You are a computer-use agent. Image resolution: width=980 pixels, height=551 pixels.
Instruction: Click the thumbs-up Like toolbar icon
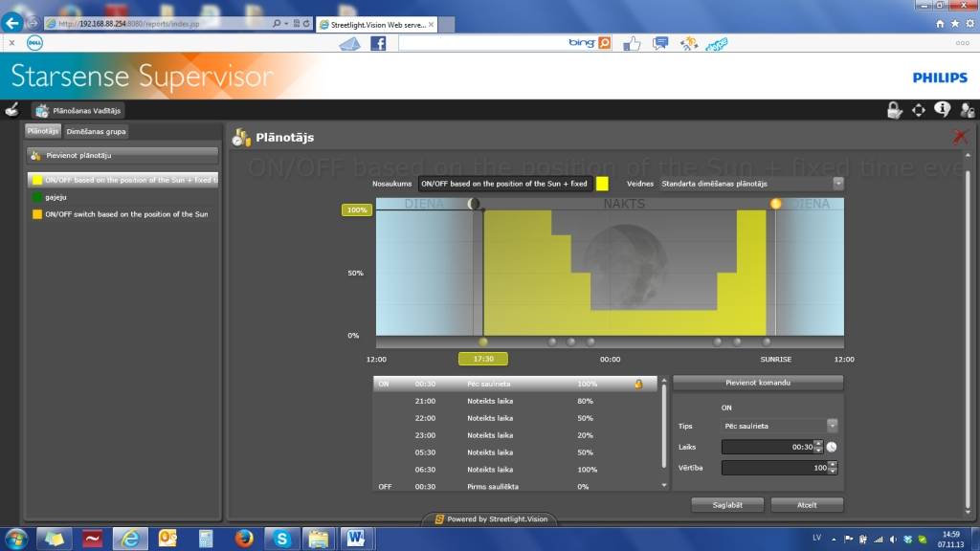pos(632,43)
